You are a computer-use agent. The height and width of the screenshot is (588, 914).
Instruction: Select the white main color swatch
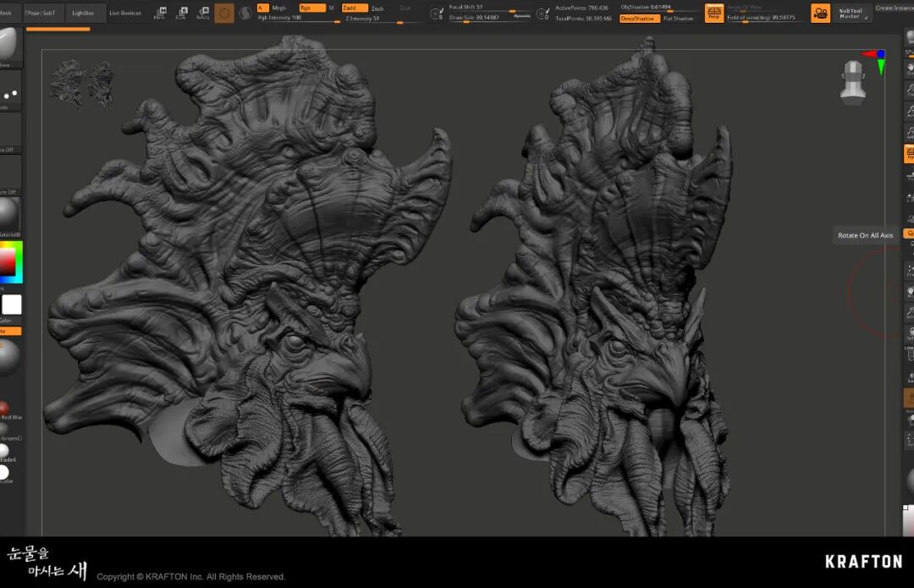tap(12, 305)
